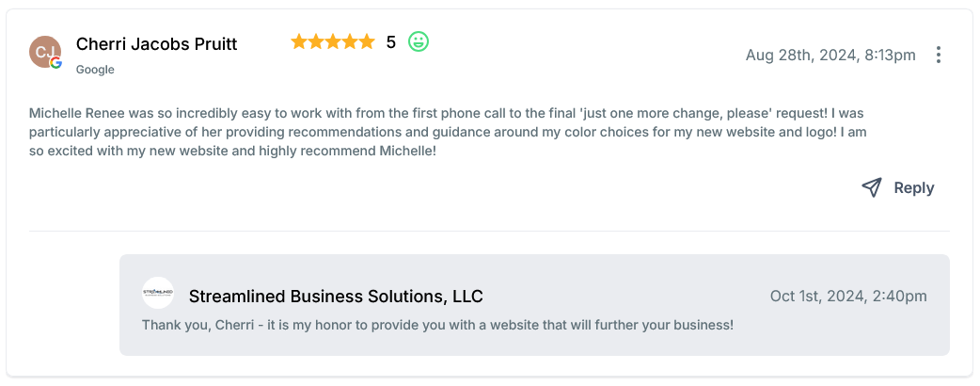The height and width of the screenshot is (386, 980).
Task: Click the Aug 28th, 2024 review timestamp
Action: 830,55
